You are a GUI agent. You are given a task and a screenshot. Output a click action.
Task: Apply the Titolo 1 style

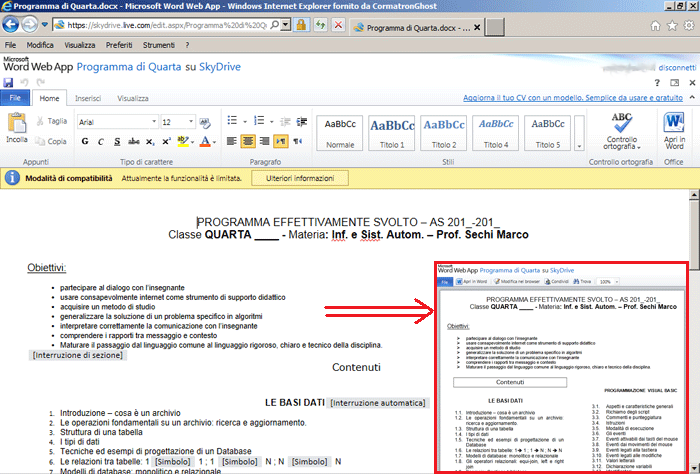(392, 133)
